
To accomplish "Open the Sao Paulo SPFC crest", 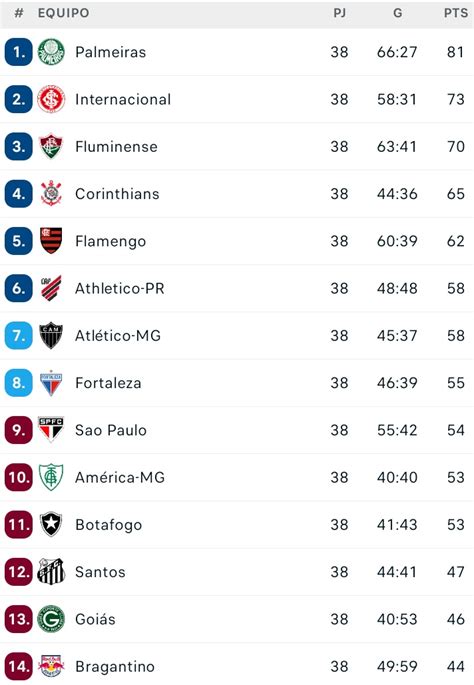I will pyautogui.click(x=51, y=429).
